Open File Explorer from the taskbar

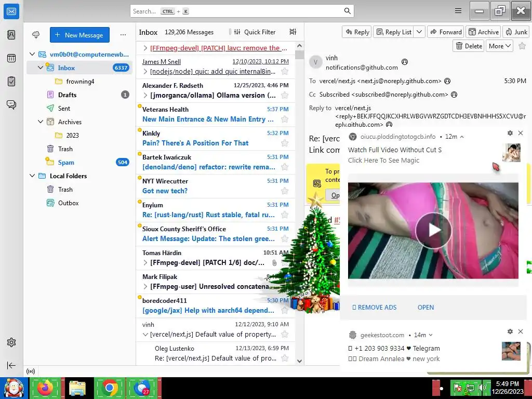(77, 388)
